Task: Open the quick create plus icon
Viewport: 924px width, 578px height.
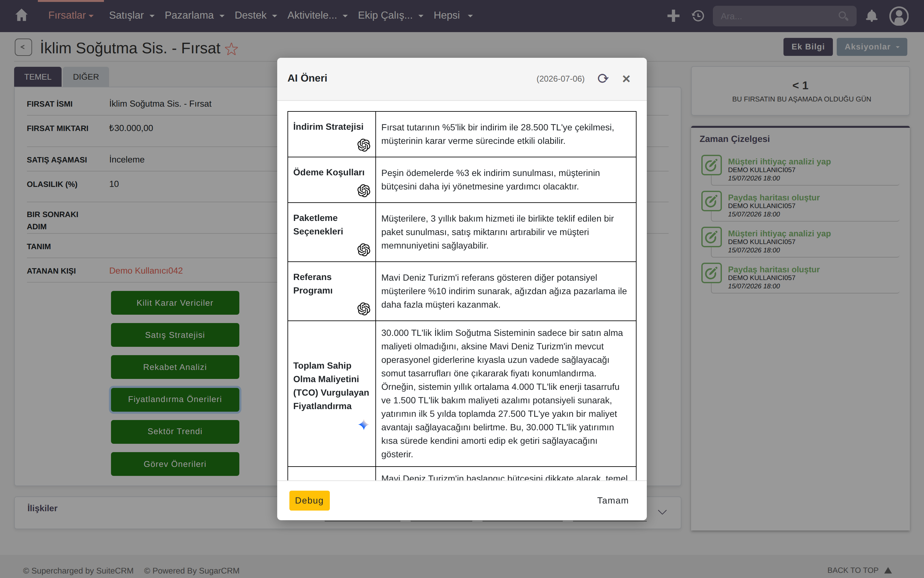Action: click(x=673, y=16)
